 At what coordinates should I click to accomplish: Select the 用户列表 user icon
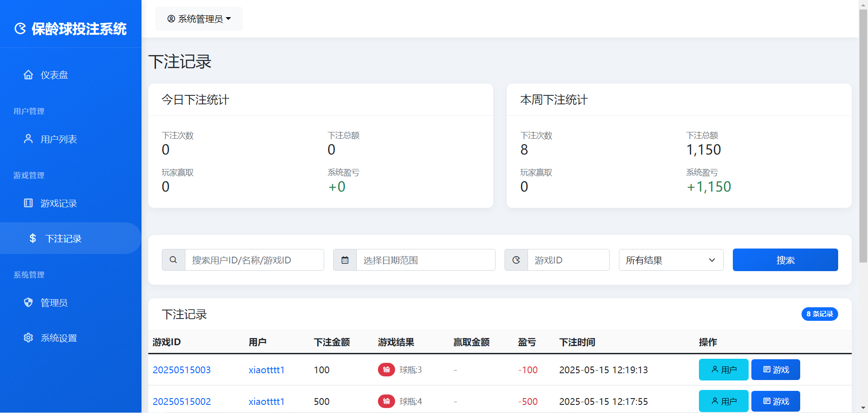28,139
